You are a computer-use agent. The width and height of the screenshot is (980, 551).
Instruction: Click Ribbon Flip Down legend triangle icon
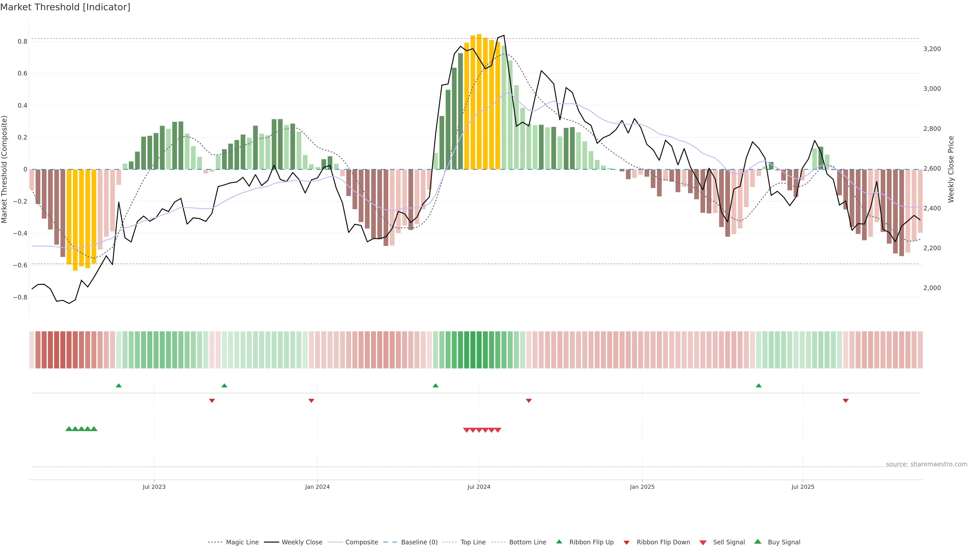pyautogui.click(x=627, y=542)
